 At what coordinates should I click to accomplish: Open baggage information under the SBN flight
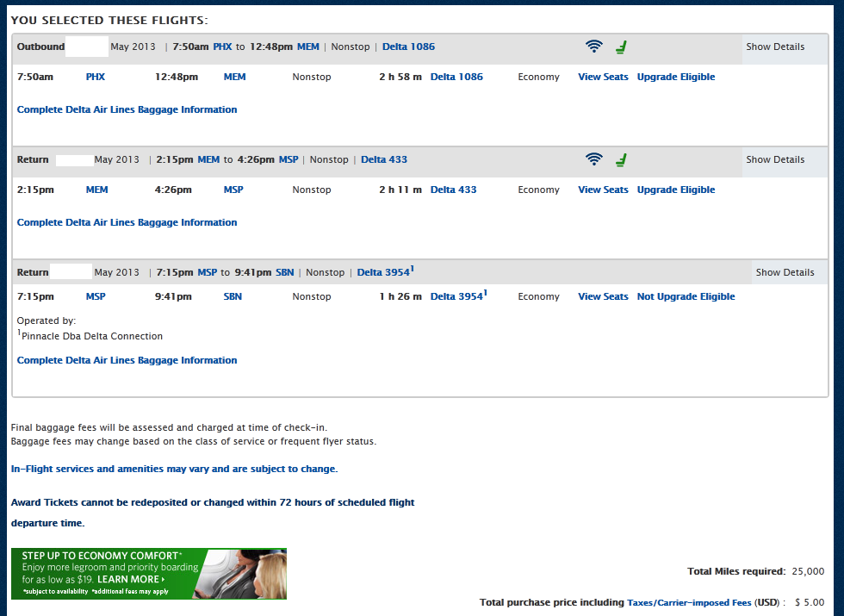click(127, 360)
